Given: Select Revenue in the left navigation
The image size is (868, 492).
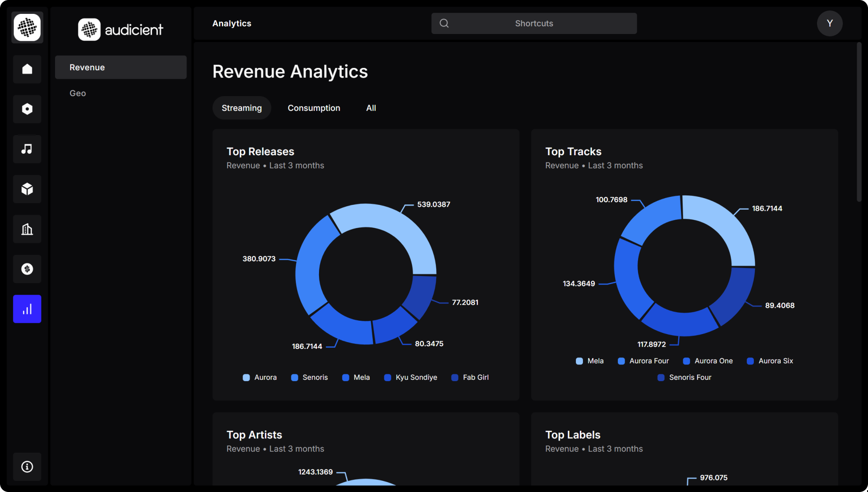Looking at the screenshot, I should [x=87, y=67].
